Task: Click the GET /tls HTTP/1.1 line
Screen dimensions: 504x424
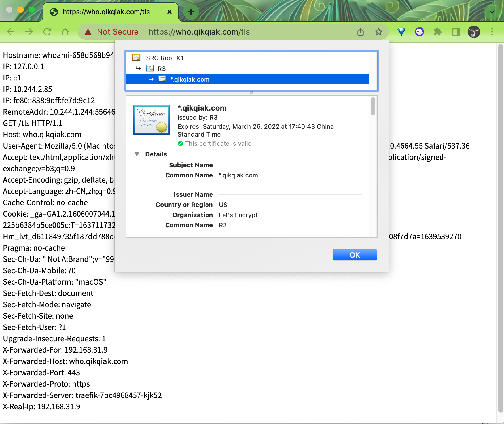Action: (33, 123)
